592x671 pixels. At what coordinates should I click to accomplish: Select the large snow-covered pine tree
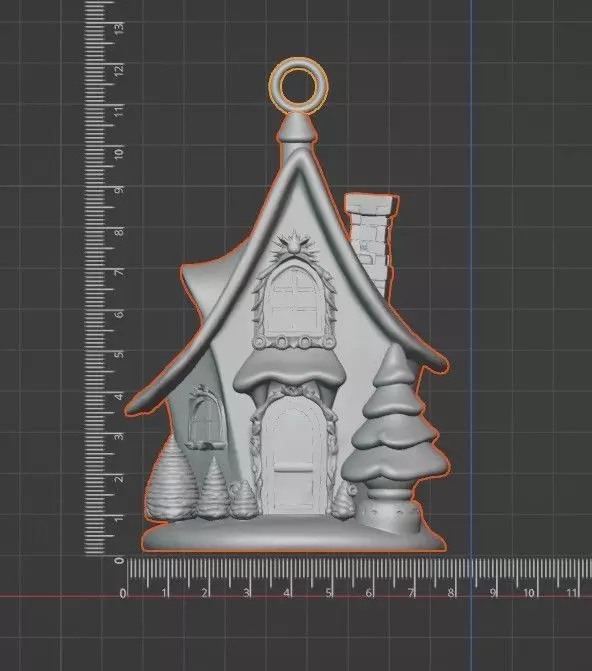[396, 417]
